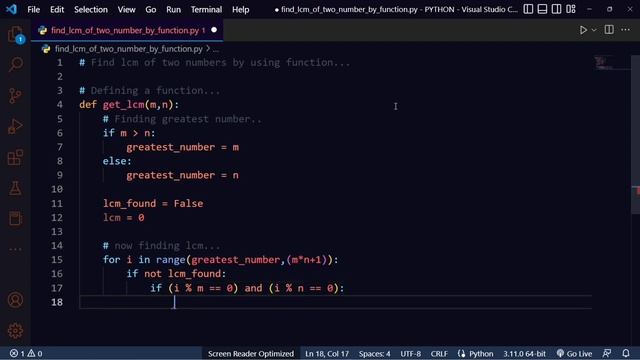Viewport: 640px width, 360px height.
Task: Change the UTF-8 file encoding
Action: (410, 353)
